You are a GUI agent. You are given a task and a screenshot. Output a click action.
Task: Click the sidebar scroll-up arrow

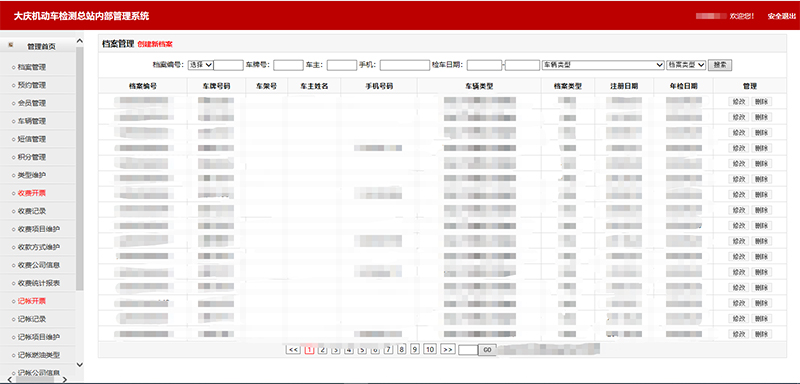(x=80, y=41)
